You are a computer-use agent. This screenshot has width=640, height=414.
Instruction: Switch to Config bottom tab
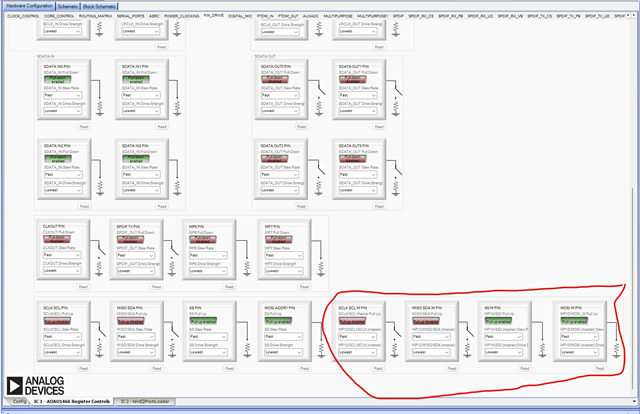tap(19, 402)
